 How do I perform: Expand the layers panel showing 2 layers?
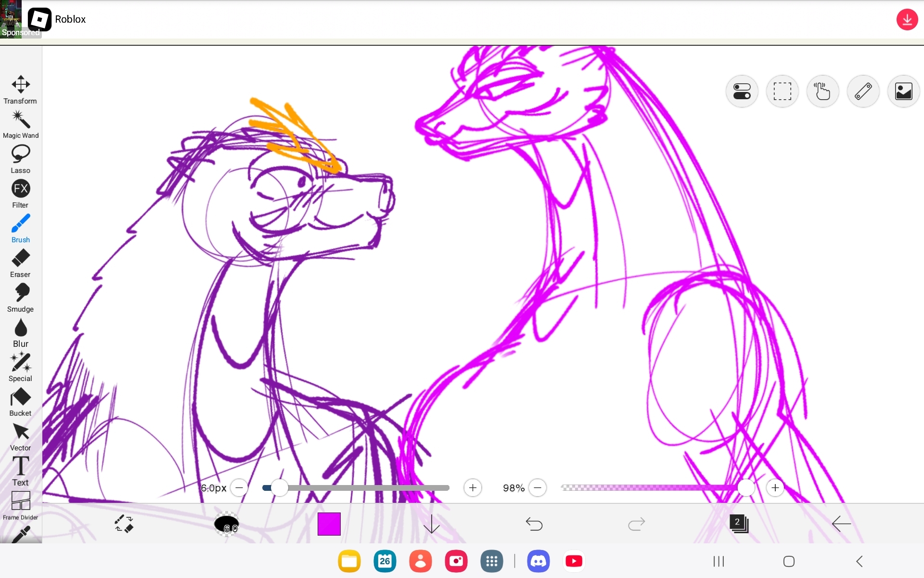[x=739, y=524]
